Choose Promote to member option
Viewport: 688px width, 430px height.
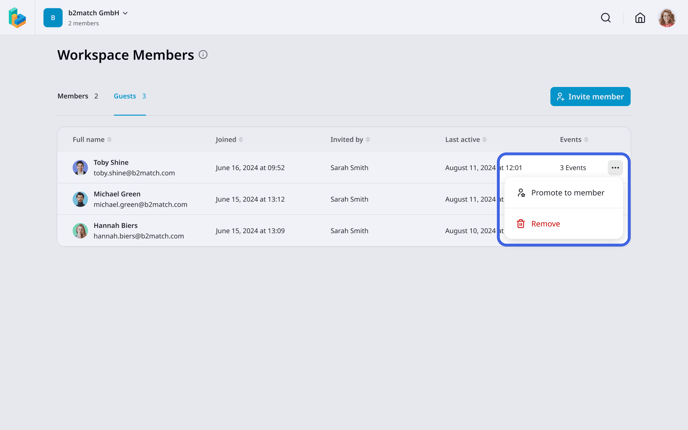(563, 193)
